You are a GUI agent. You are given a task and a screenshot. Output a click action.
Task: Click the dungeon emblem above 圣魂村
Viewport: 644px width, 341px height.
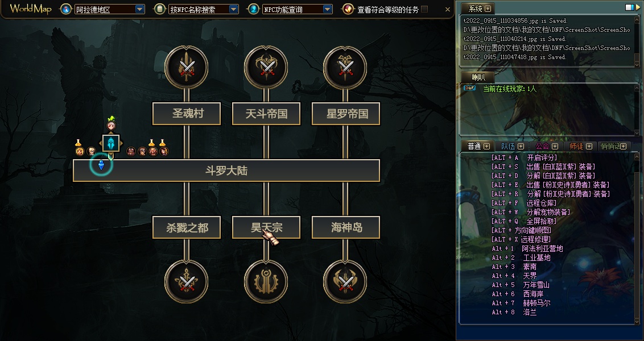(187, 67)
